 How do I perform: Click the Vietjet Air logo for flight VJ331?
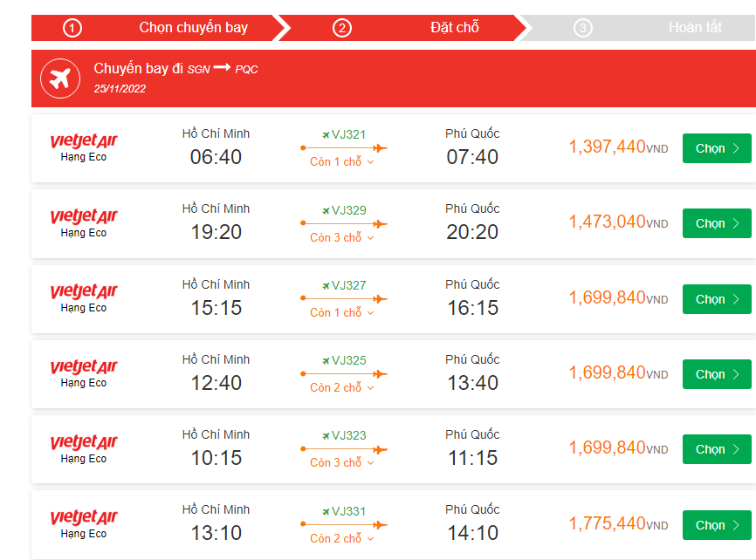84,517
